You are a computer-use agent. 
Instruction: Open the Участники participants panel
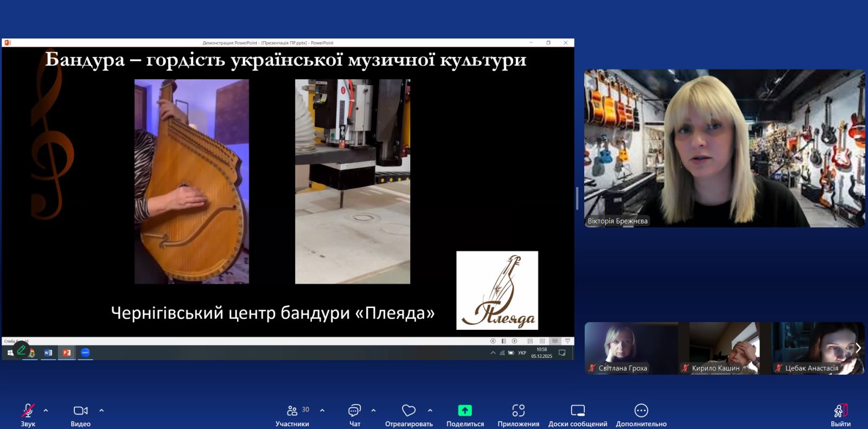point(292,411)
